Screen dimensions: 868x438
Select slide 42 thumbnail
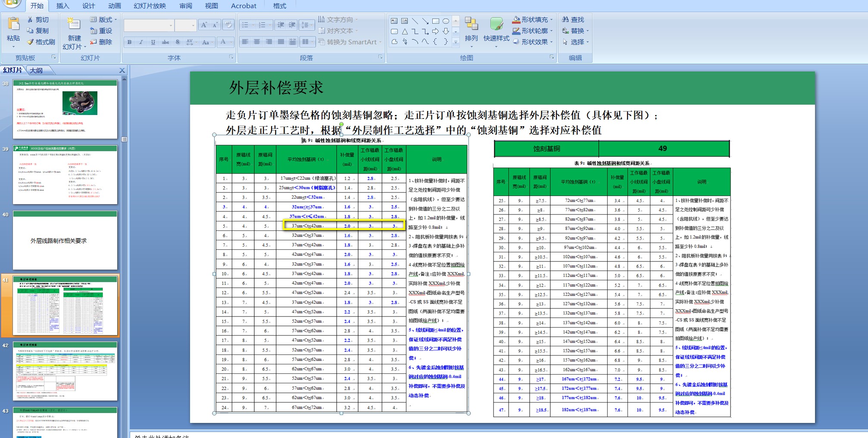tap(65, 371)
